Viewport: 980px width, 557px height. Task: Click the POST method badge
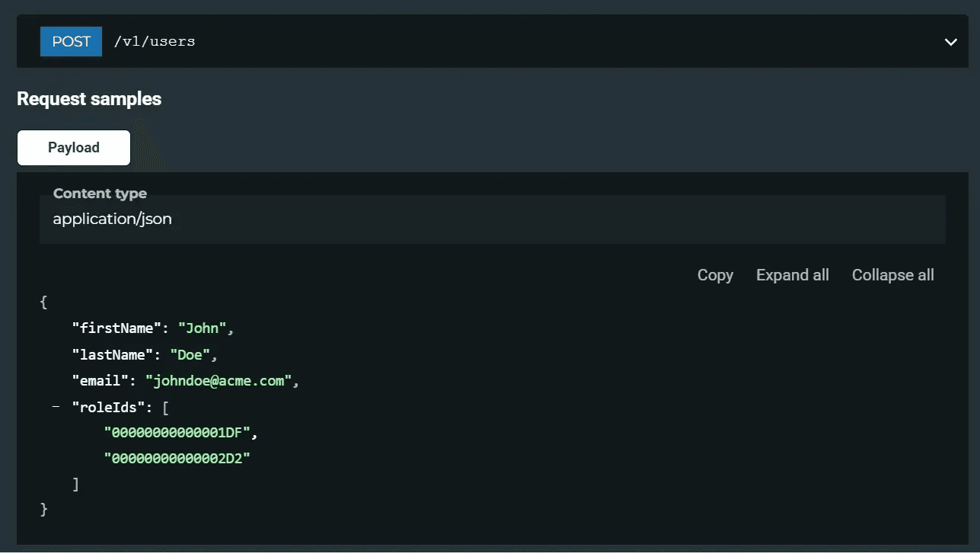tap(71, 41)
